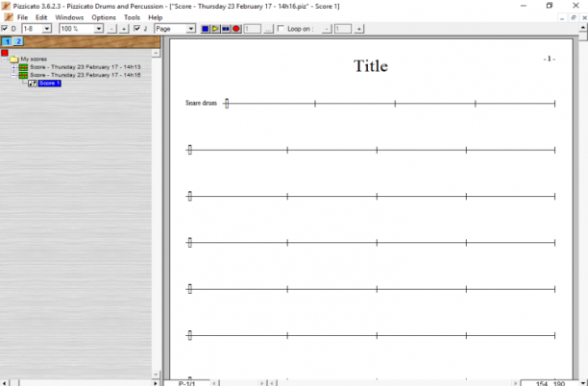Enable the Loop on checkbox
588x386 pixels.
coord(281,29)
